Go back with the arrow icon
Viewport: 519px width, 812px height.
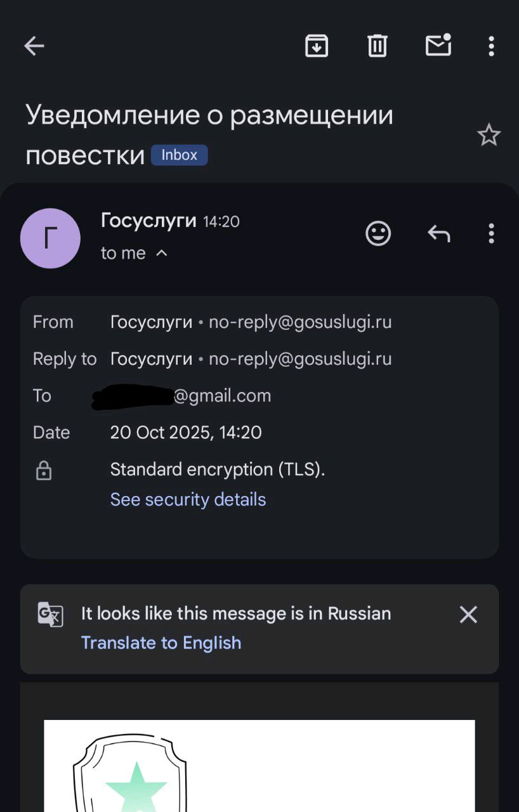[34, 46]
